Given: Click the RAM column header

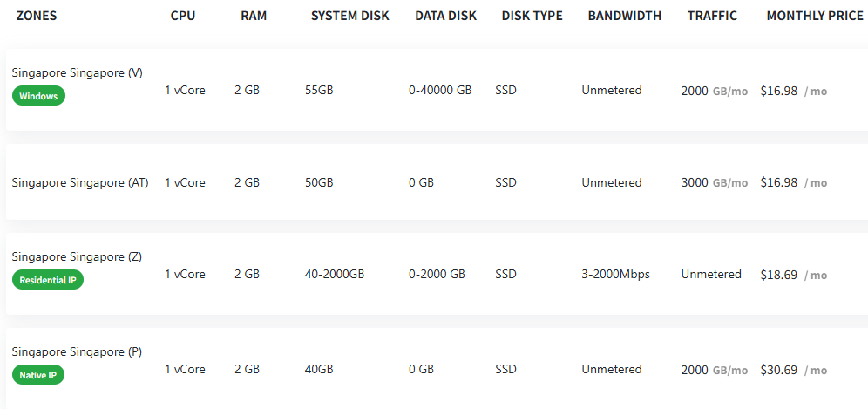Looking at the screenshot, I should tap(254, 16).
